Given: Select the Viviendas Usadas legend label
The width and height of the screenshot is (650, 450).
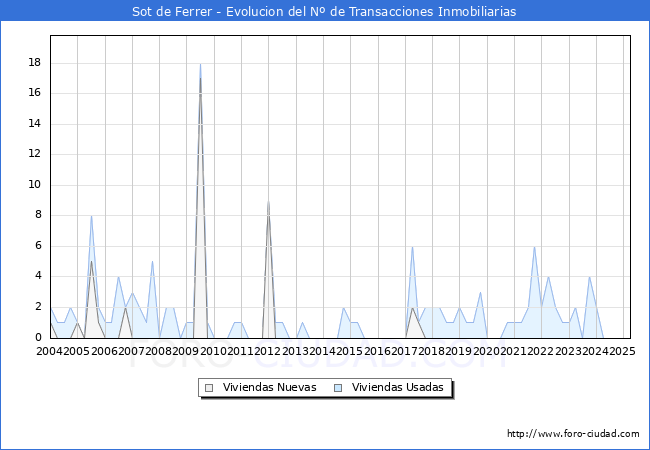Looking at the screenshot, I should 398,387.
